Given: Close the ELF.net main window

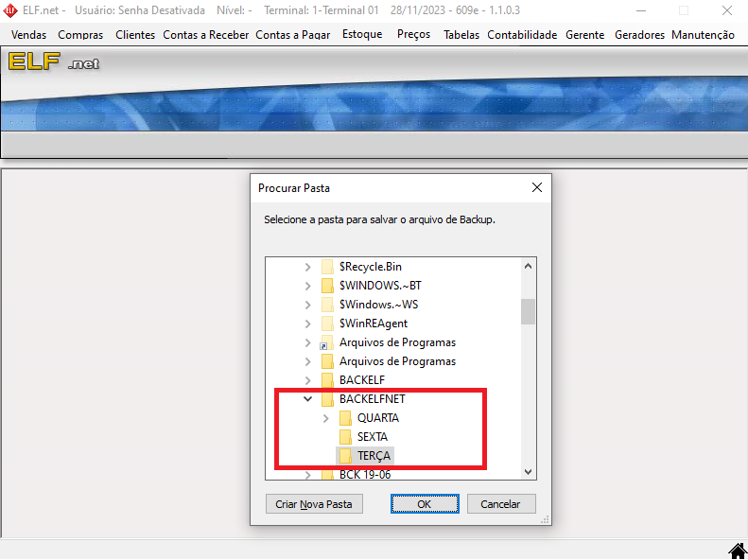Looking at the screenshot, I should click(726, 10).
